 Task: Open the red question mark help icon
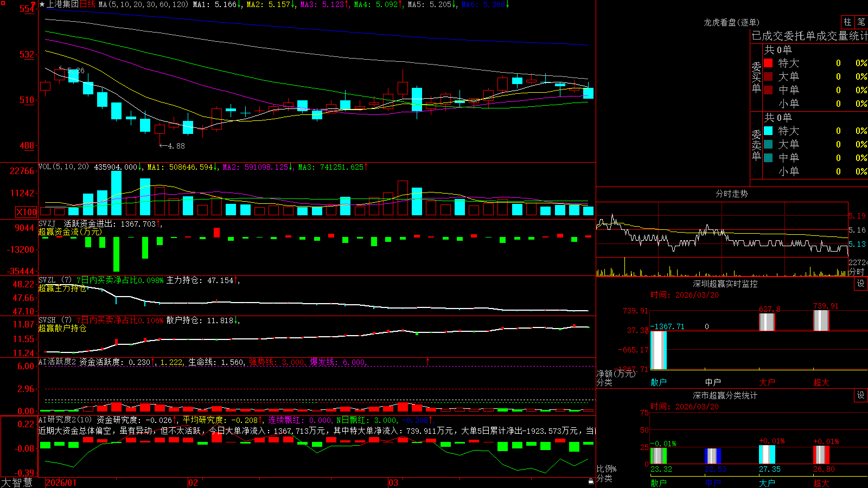click(x=34, y=5)
